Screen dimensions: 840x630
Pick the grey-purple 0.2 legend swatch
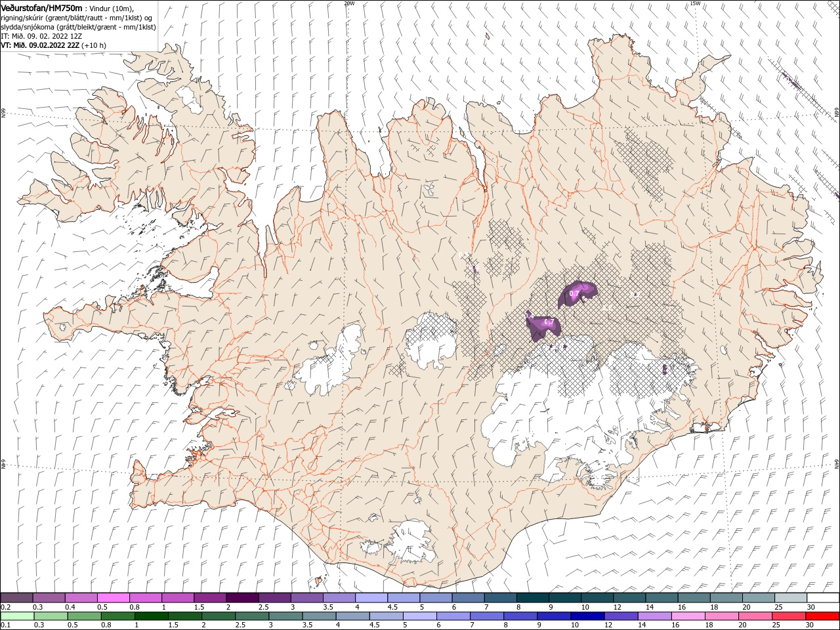(16, 598)
